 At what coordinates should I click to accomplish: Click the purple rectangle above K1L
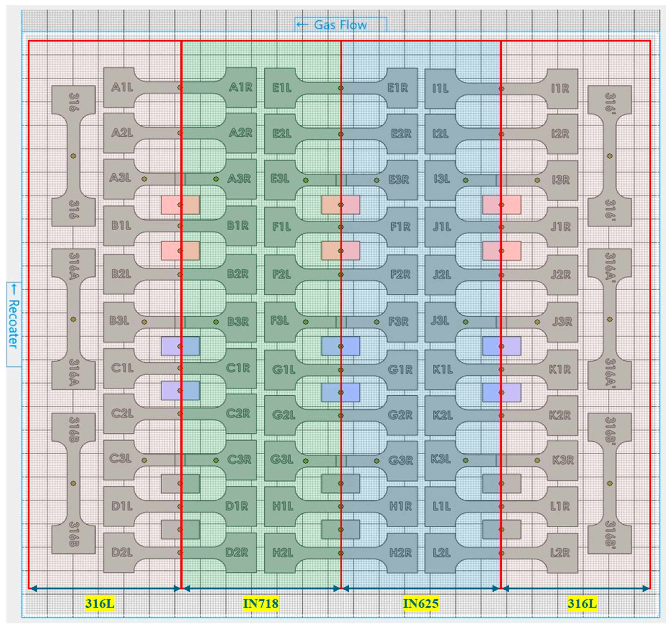[501, 346]
